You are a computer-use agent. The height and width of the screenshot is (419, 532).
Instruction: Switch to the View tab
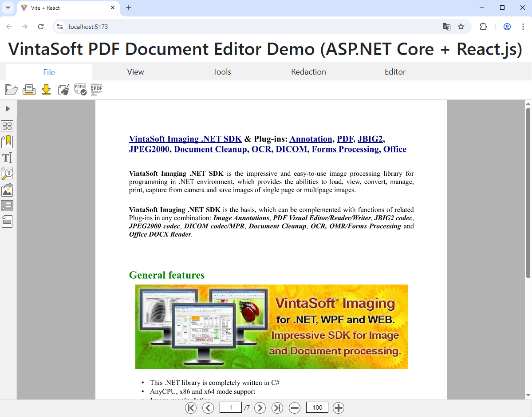135,72
